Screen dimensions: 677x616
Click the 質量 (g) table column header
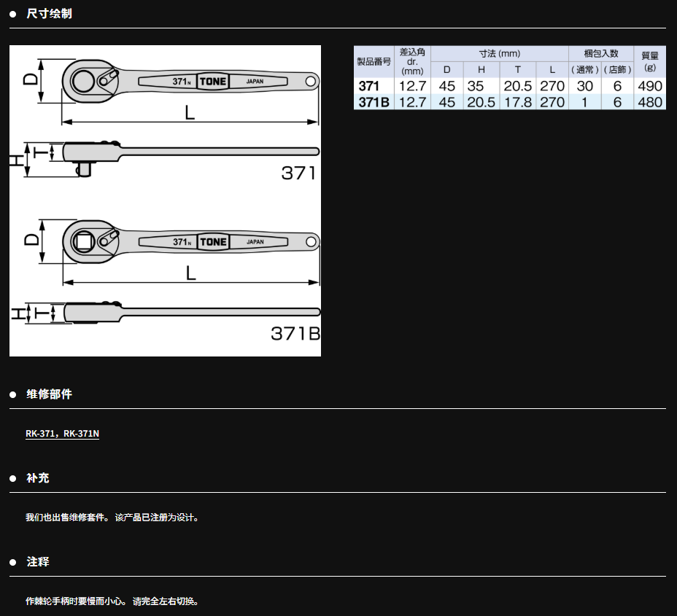pyautogui.click(x=649, y=62)
